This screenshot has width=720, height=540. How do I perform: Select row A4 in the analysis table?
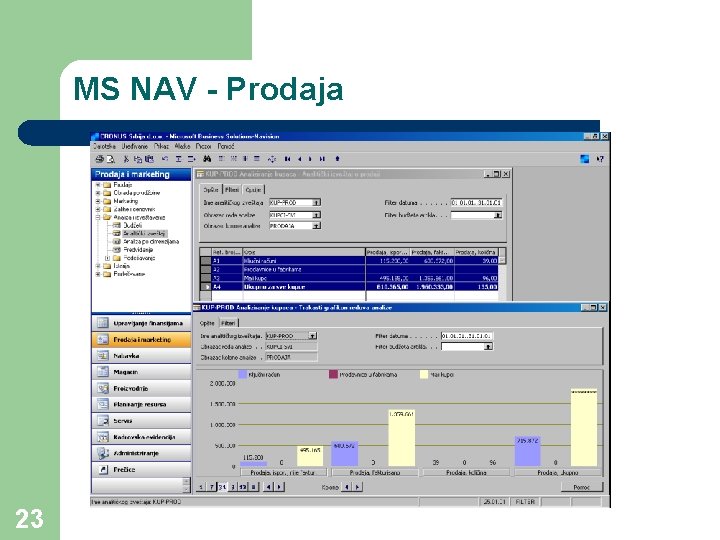tap(349, 287)
